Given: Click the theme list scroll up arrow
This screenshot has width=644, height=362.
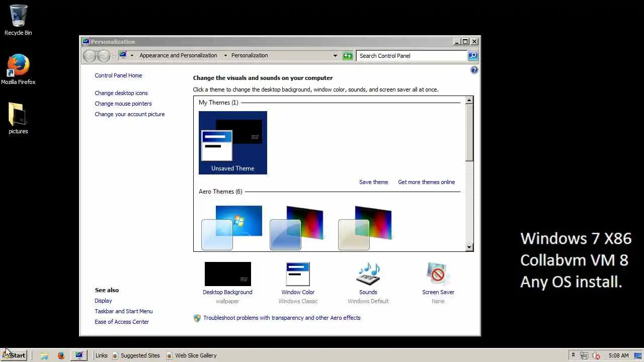Looking at the screenshot, I should [x=469, y=100].
